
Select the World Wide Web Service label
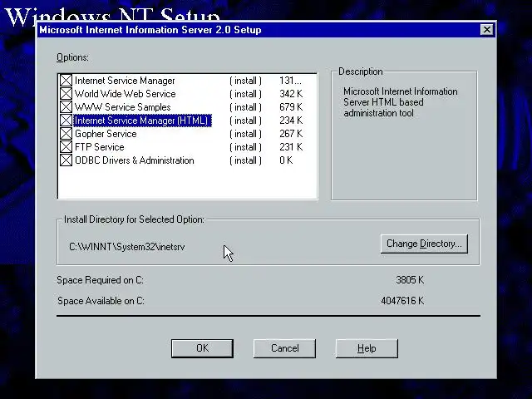pos(126,94)
